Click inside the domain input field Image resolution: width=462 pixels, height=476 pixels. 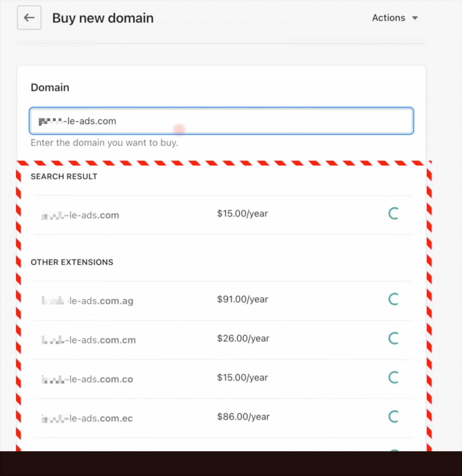(x=220, y=121)
